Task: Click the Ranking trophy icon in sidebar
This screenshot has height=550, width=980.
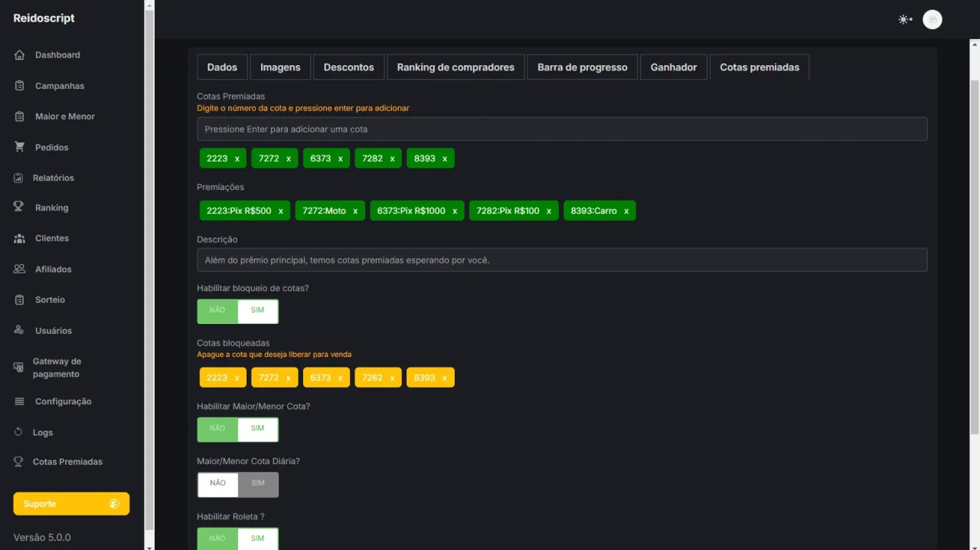Action: coord(19,208)
